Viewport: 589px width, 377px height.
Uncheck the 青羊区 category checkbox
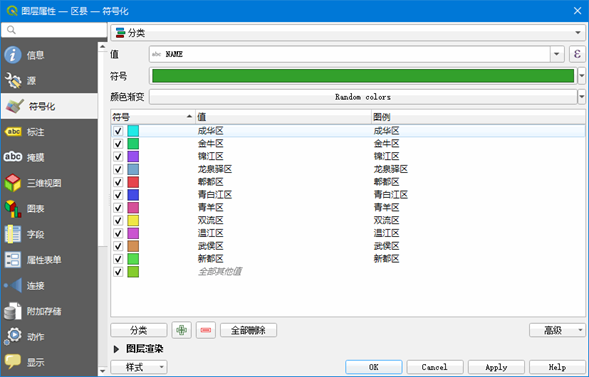pos(118,208)
